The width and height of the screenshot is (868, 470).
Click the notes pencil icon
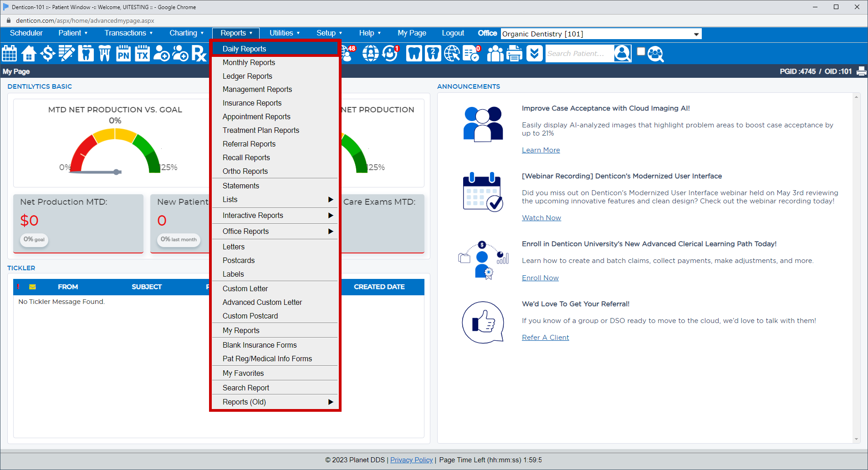(66, 54)
